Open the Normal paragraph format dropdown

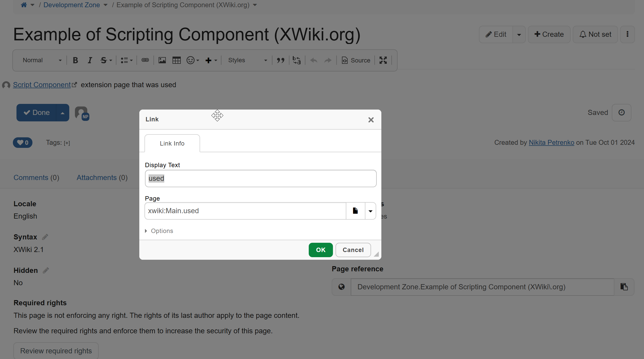(42, 60)
